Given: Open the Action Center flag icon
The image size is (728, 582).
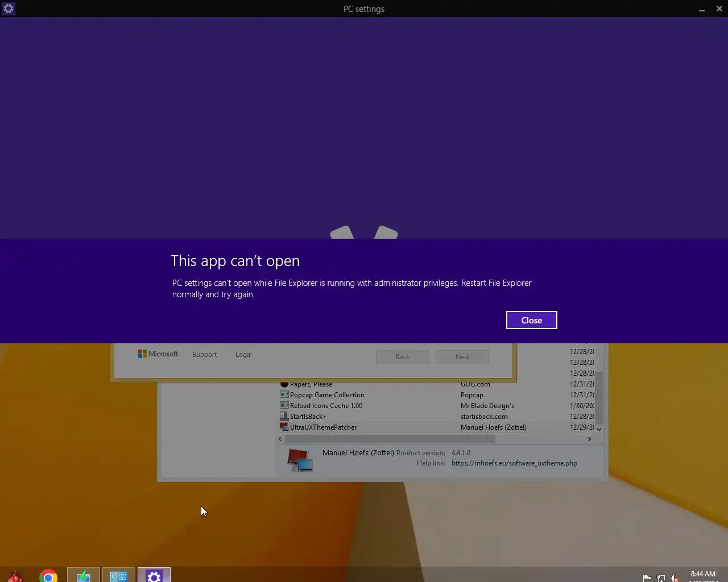Looking at the screenshot, I should click(x=647, y=578).
